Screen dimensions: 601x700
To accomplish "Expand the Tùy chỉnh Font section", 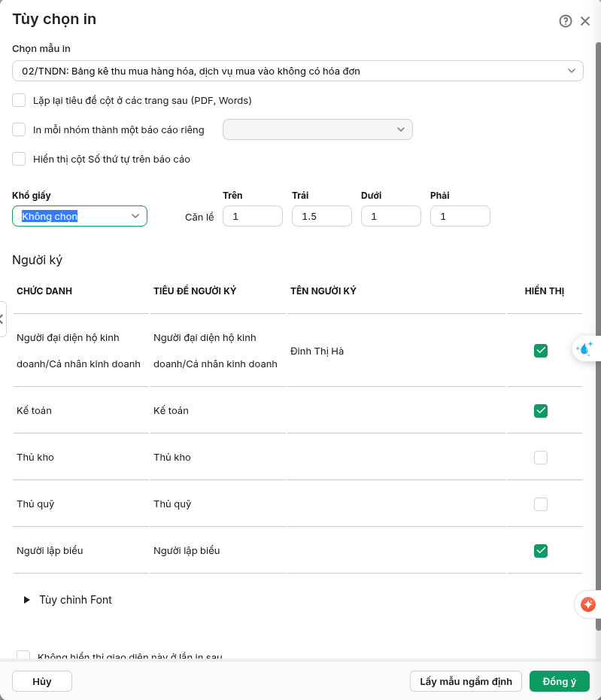I will (x=68, y=600).
